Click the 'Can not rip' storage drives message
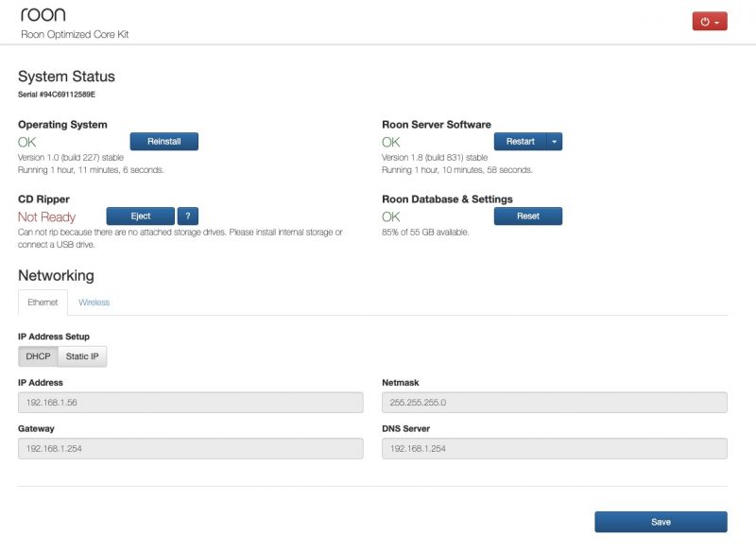Viewport: 756px width, 553px height. (x=180, y=238)
